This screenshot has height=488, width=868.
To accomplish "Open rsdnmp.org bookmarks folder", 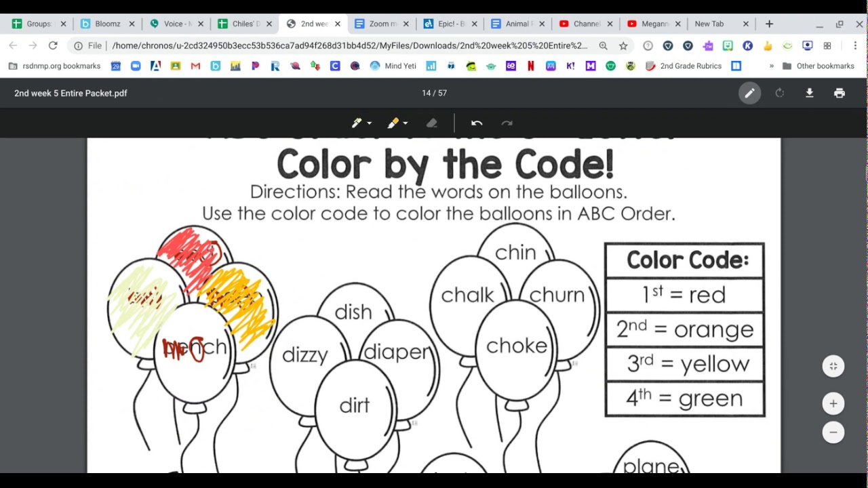I will tap(54, 66).
